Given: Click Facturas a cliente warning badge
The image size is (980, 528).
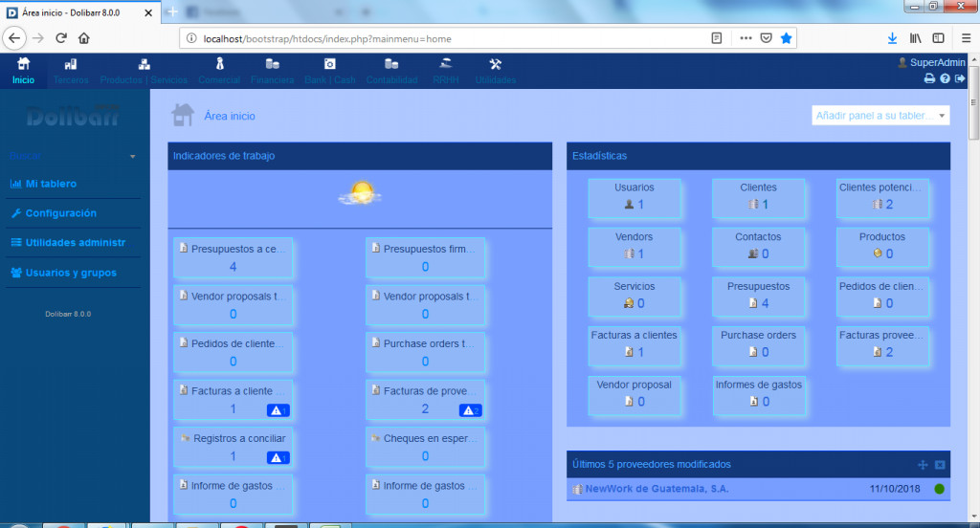Looking at the screenshot, I should (278, 410).
